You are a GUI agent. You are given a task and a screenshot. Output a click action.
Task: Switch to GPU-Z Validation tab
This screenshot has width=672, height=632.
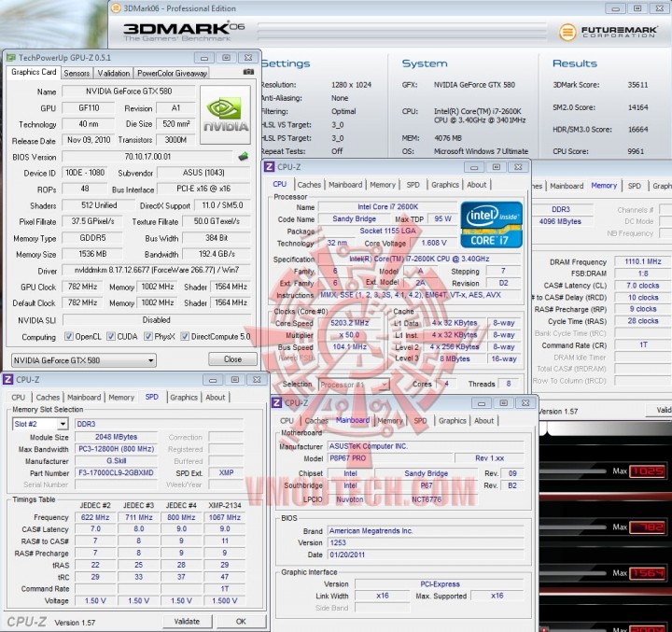[114, 74]
